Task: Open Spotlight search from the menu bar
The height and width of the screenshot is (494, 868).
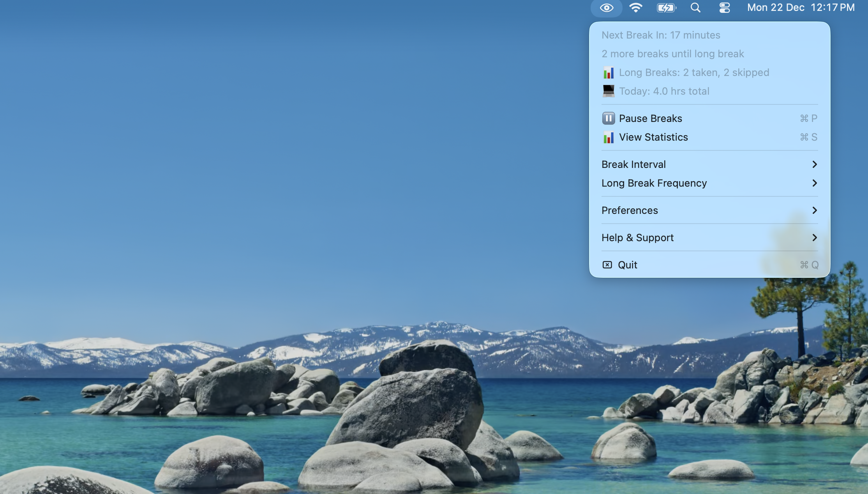Action: tap(695, 7)
